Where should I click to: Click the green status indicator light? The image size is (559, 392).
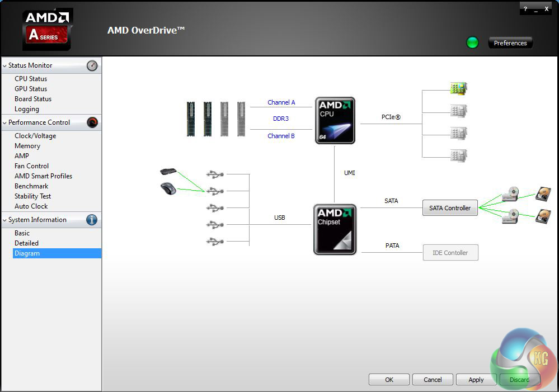point(472,42)
